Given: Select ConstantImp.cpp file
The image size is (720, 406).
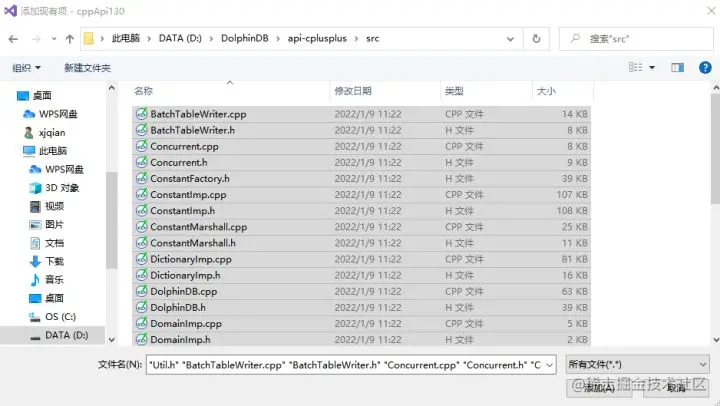Looking at the screenshot, I should click(361, 195).
